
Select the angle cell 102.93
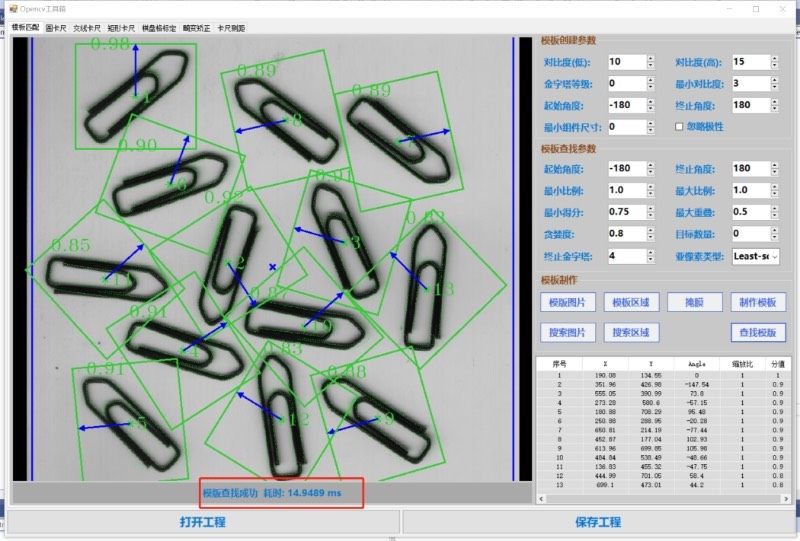[696, 439]
